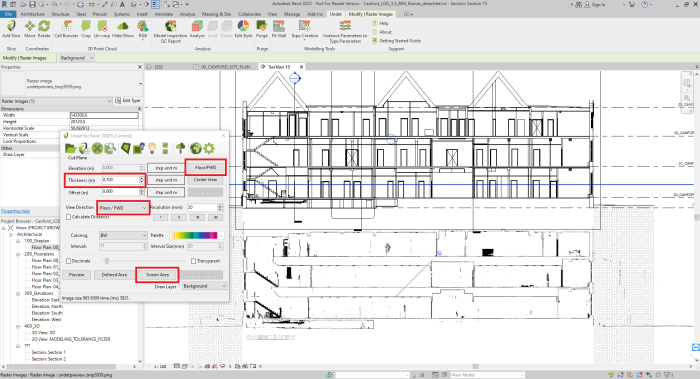
Task: Switch to the 00_CAMFORD_SITE_PLAN view tab
Action: tap(225, 67)
